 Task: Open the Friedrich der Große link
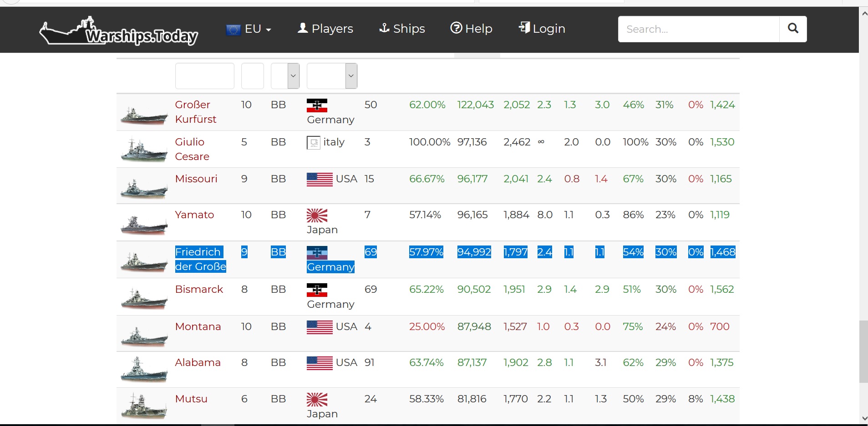201,259
